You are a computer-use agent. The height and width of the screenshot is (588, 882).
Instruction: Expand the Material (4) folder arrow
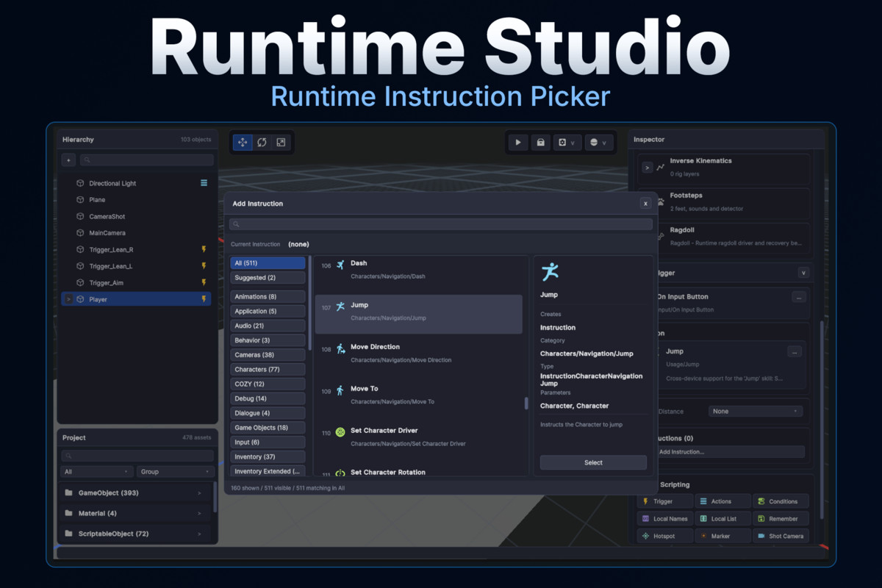tap(199, 514)
